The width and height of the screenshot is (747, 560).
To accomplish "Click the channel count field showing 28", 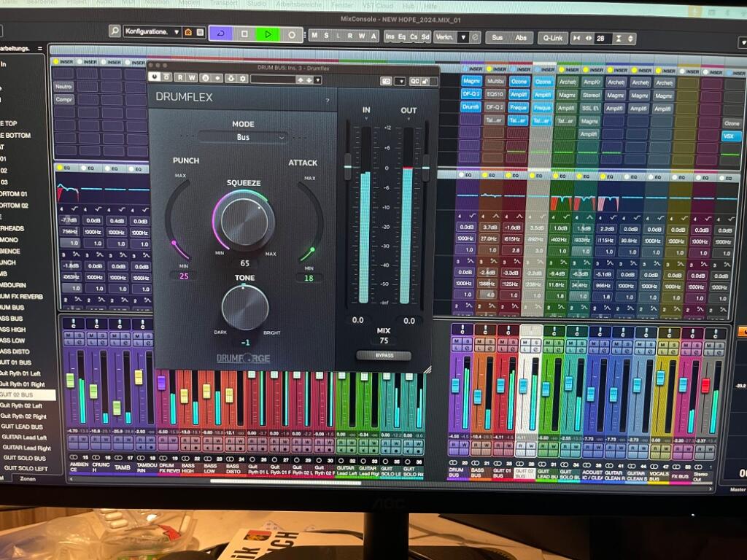I will click(x=602, y=39).
